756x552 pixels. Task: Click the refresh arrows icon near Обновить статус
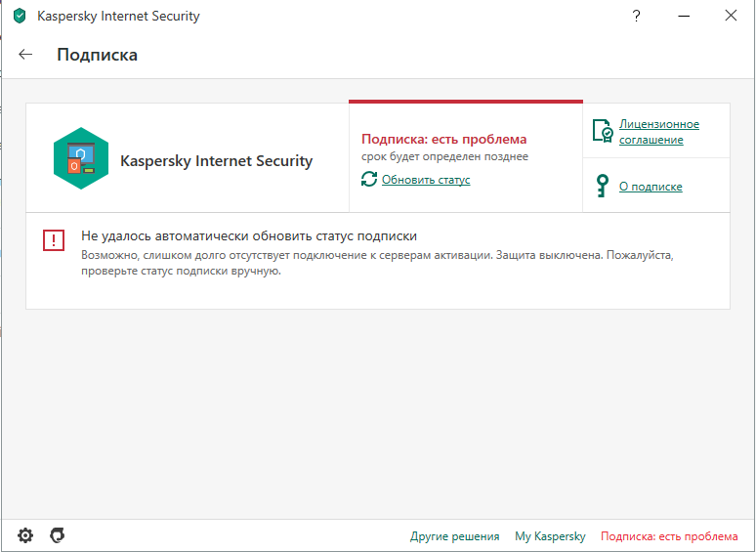[369, 179]
